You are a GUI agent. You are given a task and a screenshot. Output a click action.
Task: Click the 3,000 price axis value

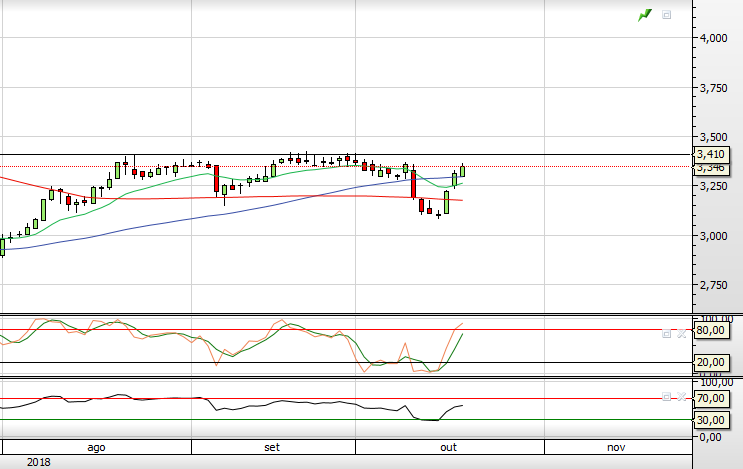click(714, 236)
